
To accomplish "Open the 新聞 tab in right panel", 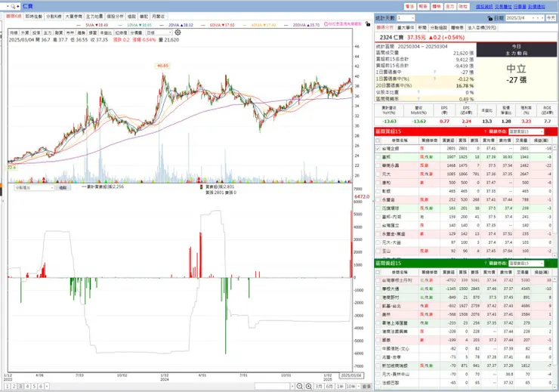I will click(x=422, y=27).
